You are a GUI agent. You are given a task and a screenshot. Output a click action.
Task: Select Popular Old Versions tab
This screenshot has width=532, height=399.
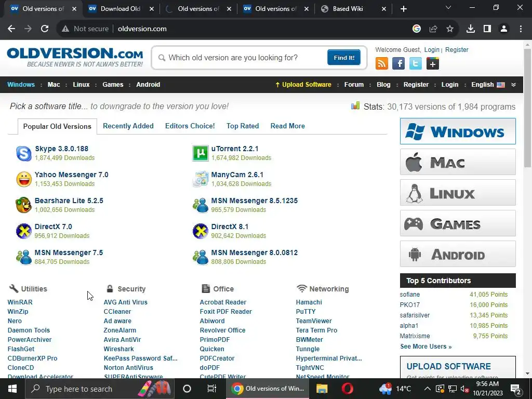pos(57,126)
